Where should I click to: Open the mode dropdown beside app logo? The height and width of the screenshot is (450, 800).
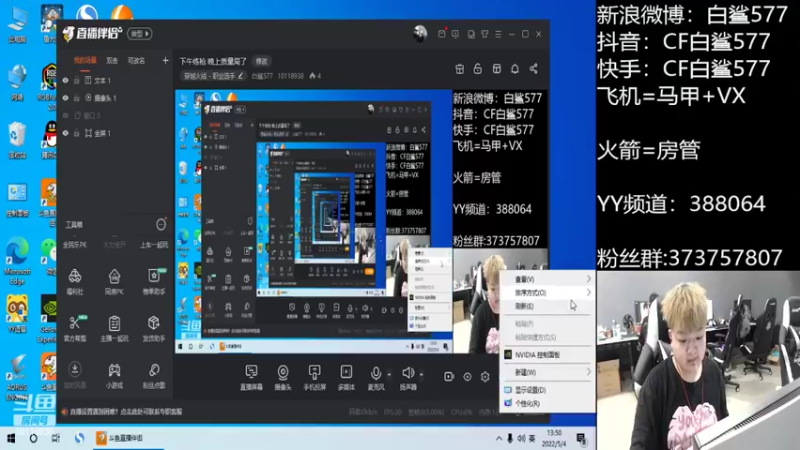(x=140, y=34)
